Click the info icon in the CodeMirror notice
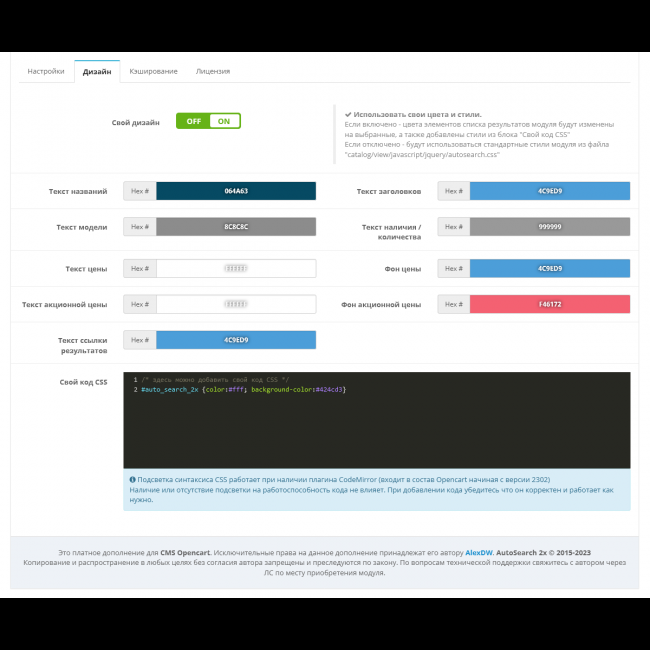650x650 pixels. pyautogui.click(x=133, y=479)
